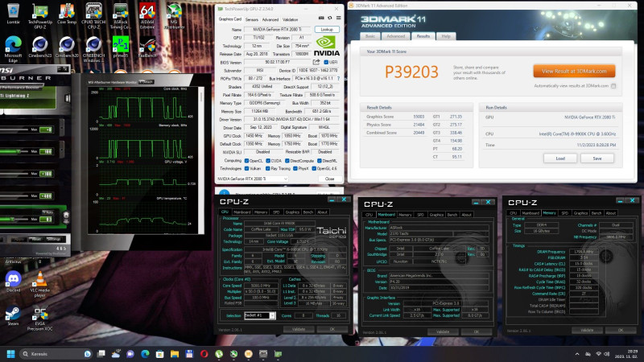Open the Help tab in 3DMark 11
This screenshot has height=362, width=644.
446,36
